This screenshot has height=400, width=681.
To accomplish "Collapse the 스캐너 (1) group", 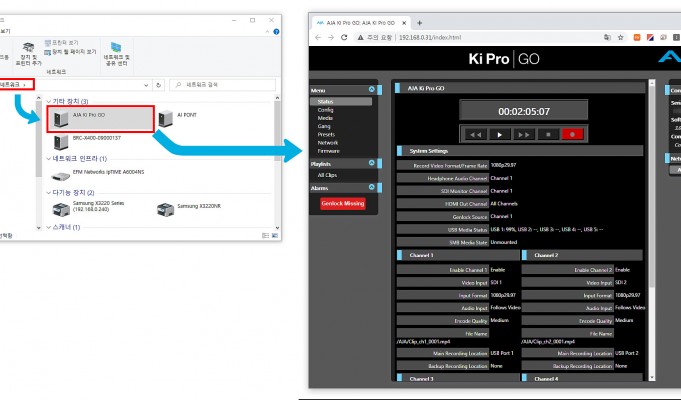I will [49, 227].
